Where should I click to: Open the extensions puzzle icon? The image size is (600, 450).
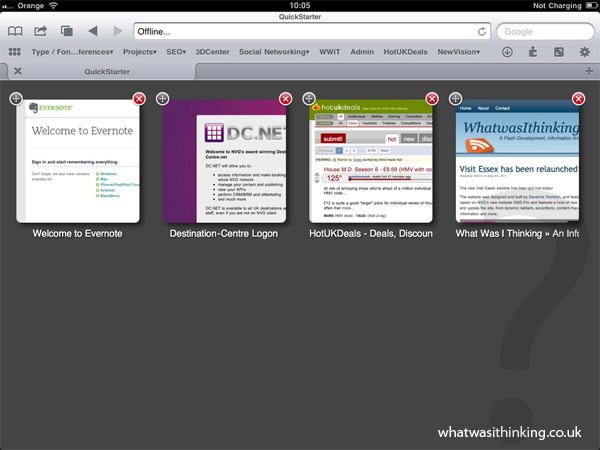pyautogui.click(x=533, y=52)
